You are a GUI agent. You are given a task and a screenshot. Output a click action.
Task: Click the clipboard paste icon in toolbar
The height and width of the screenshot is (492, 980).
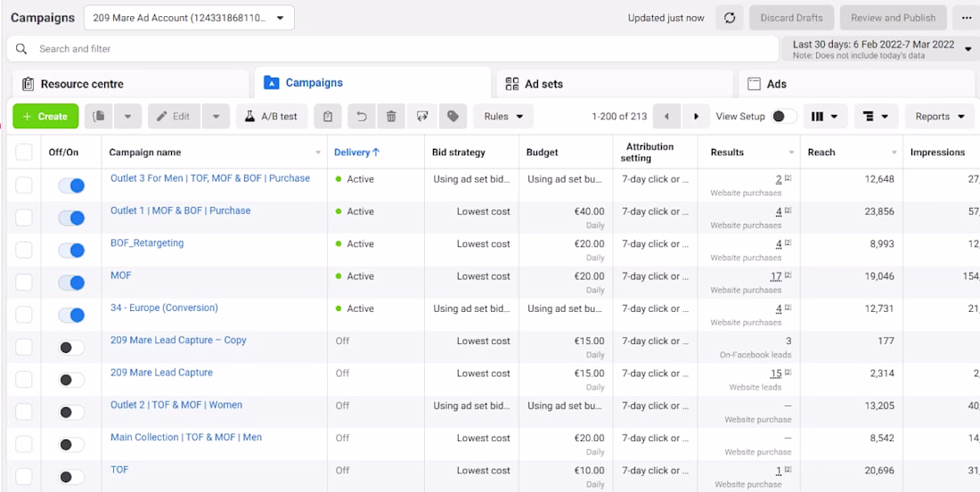tap(328, 116)
